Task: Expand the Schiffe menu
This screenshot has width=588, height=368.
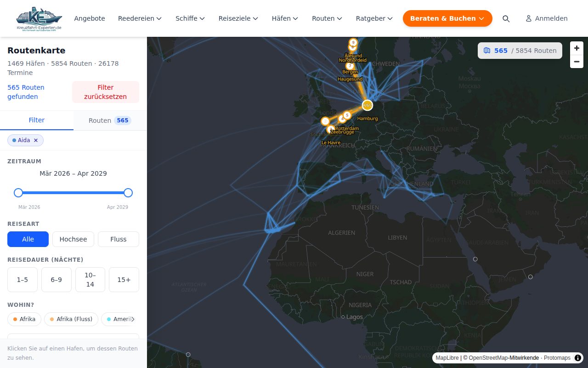Action: click(190, 18)
